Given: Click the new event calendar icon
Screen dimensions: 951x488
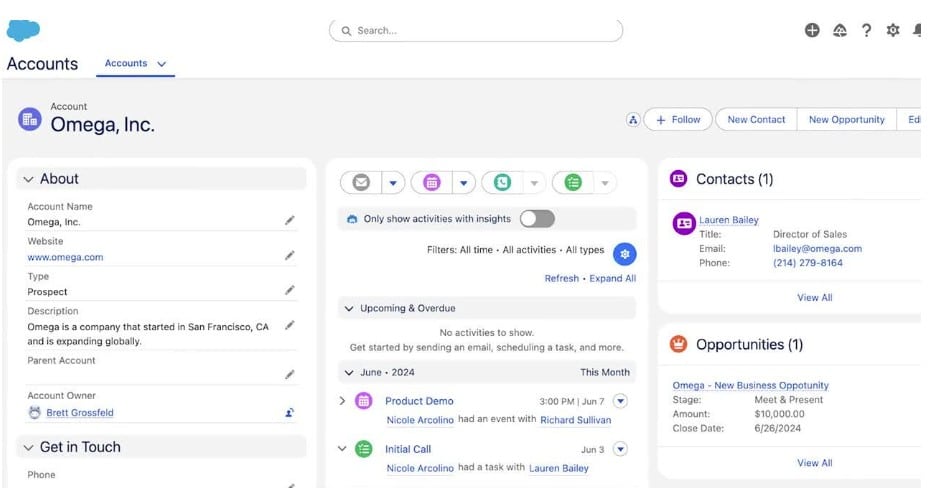Looking at the screenshot, I should pos(431,182).
